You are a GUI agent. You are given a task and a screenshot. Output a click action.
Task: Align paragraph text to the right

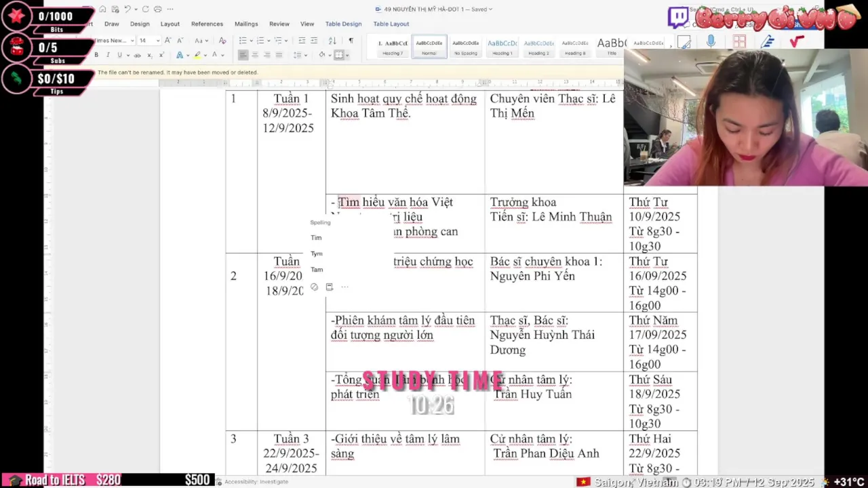(267, 55)
